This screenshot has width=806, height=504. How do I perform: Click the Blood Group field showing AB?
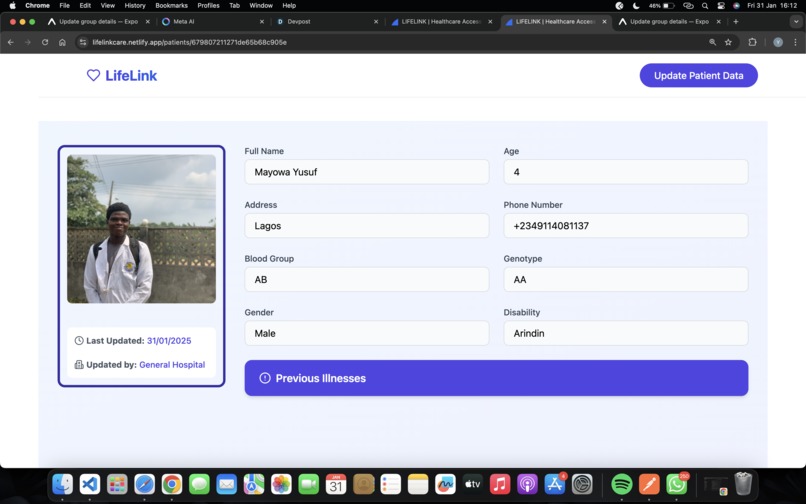tap(367, 279)
